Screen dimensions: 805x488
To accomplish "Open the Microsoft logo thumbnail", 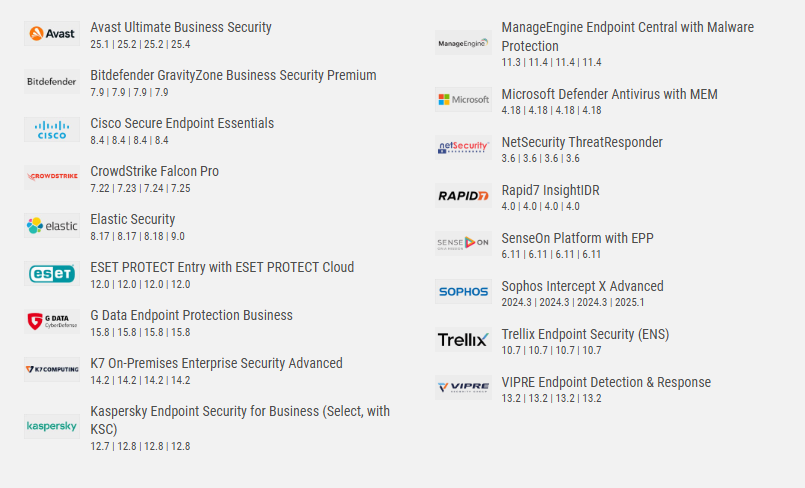I will [x=463, y=100].
